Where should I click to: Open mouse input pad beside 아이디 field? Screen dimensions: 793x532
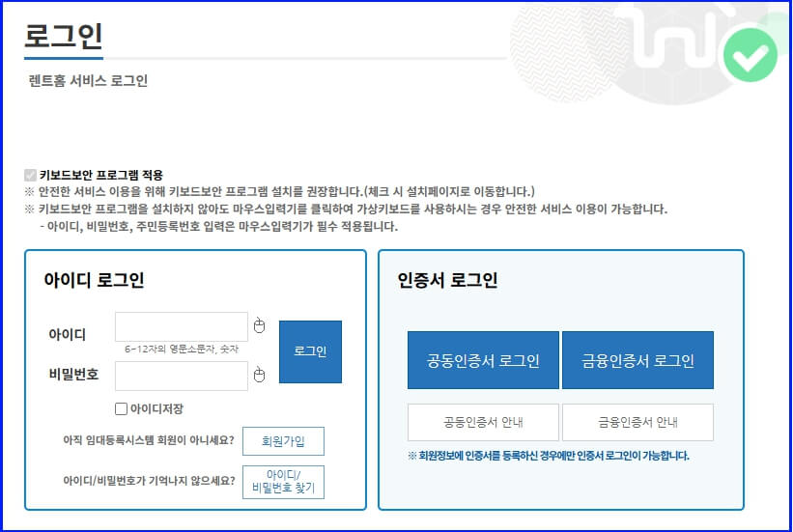[x=259, y=325]
